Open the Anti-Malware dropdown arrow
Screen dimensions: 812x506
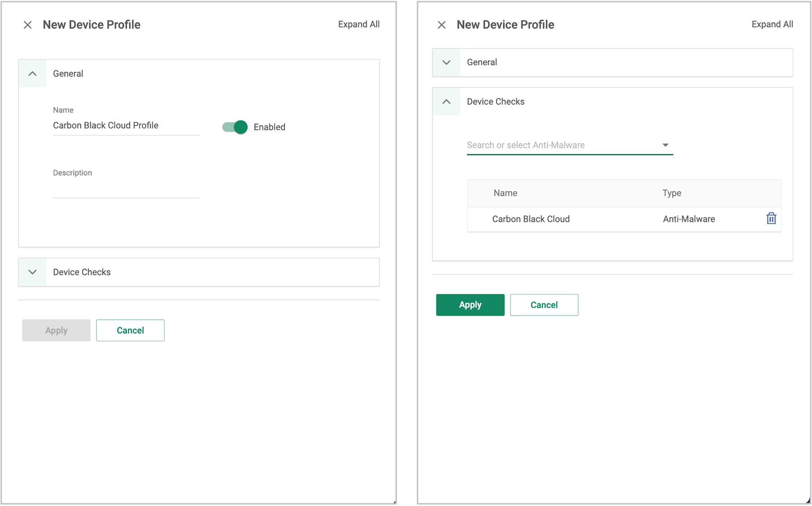click(x=665, y=145)
